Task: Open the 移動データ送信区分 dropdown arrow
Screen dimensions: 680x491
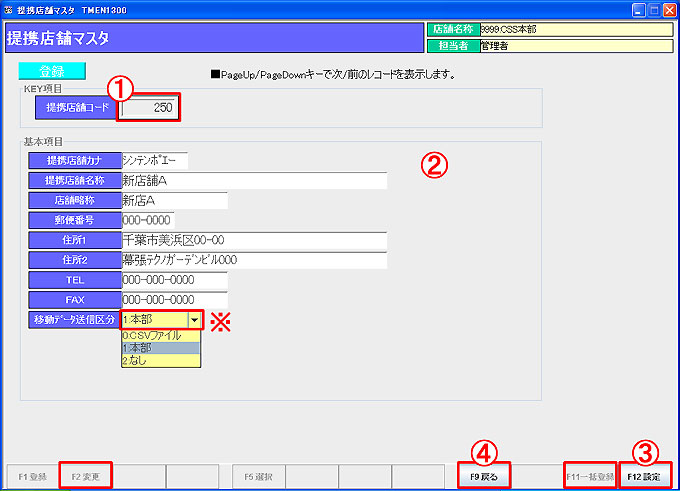Action: [x=195, y=320]
